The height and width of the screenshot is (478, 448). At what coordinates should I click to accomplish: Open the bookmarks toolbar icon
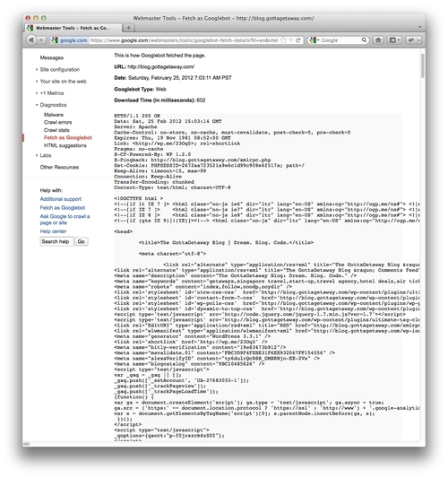(394, 40)
